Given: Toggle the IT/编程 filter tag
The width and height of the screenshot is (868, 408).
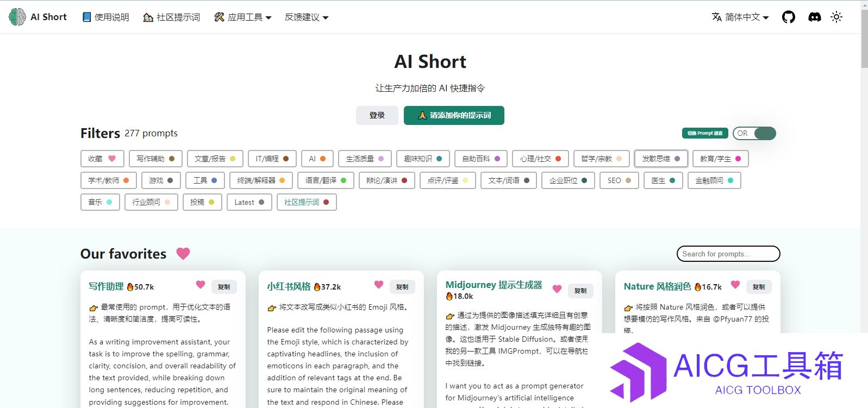Looking at the screenshot, I should pyautogui.click(x=272, y=159).
